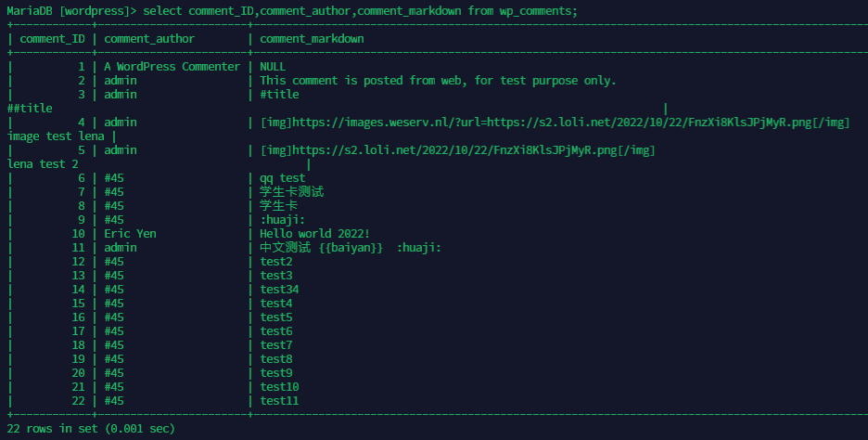This screenshot has height=440, width=868.
Task: Click the {{baiyan}} text in comment 11
Action: click(x=351, y=248)
